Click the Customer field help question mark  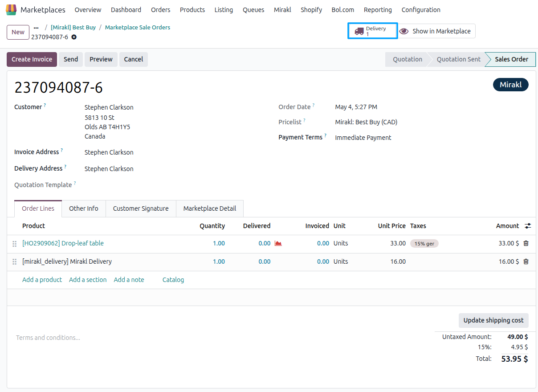[45, 105]
